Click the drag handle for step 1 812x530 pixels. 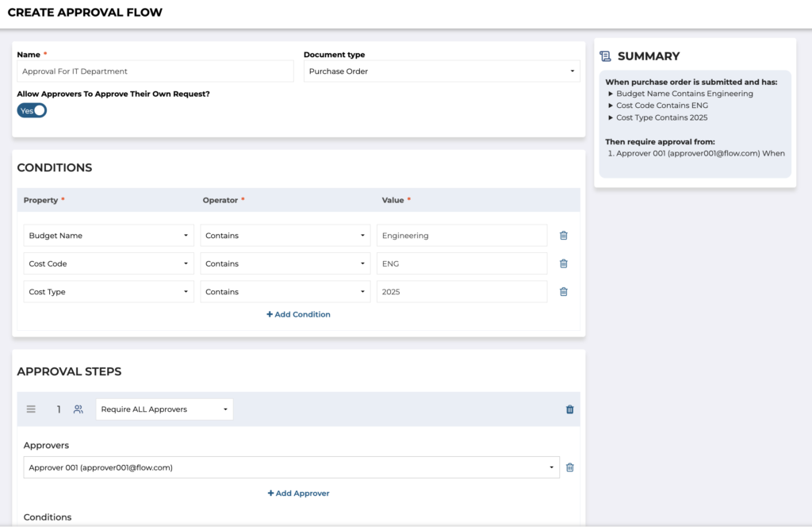[31, 409]
